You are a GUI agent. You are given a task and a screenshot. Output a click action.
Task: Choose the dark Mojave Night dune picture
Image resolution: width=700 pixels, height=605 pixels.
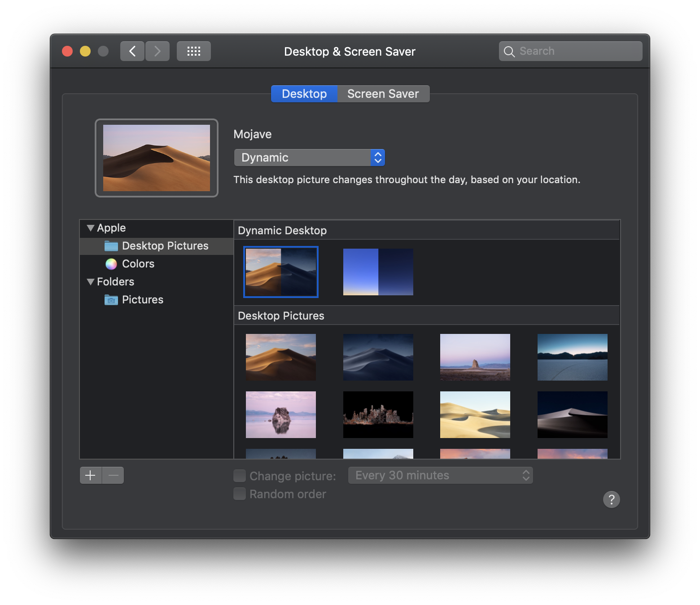[378, 357]
